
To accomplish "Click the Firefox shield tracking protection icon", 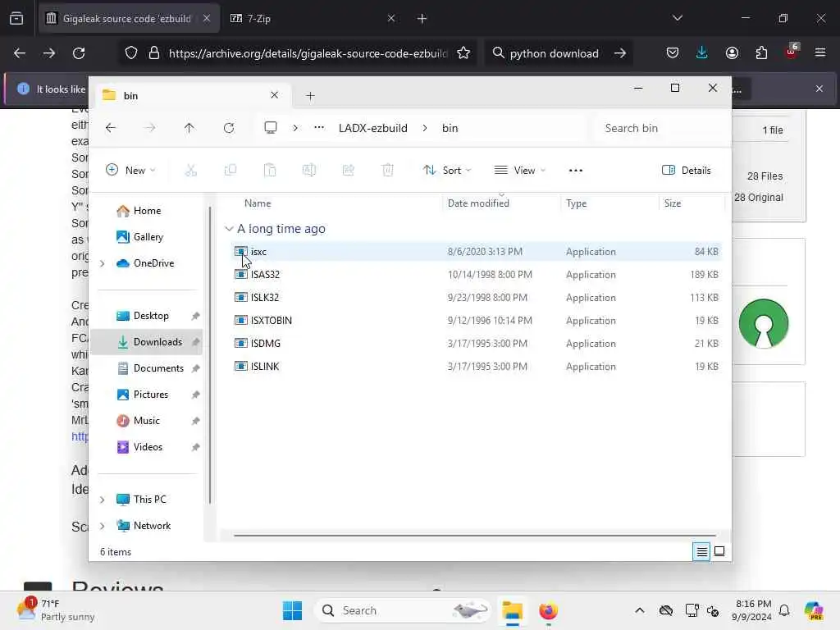I will tap(131, 53).
